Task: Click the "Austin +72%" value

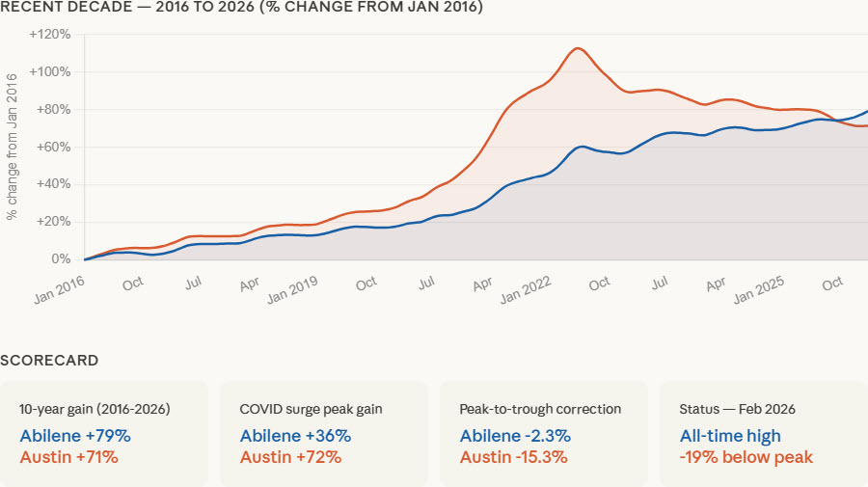Action: point(290,457)
